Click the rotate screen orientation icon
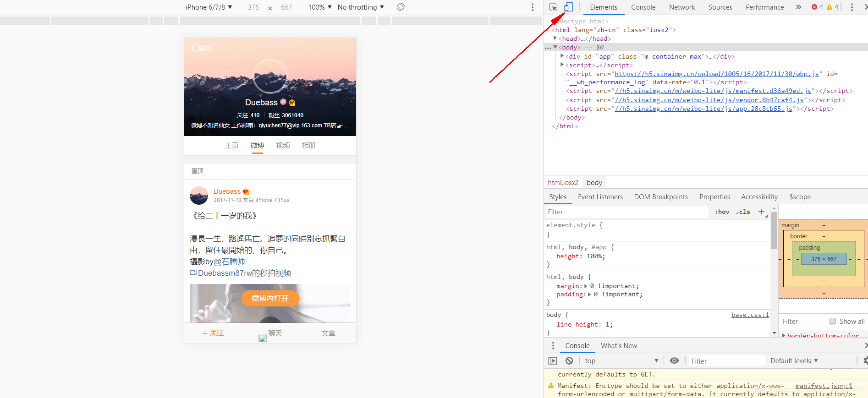The width and height of the screenshot is (868, 398). pos(401,7)
